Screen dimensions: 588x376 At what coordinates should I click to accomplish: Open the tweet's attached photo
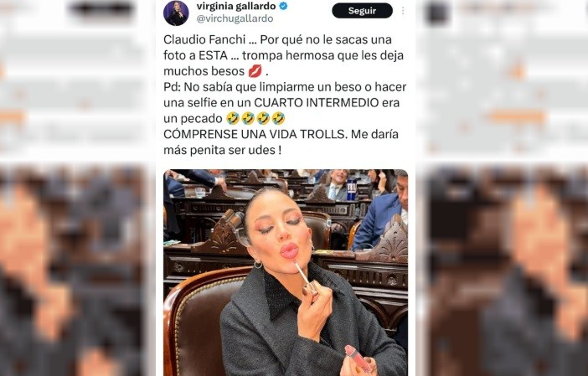(x=286, y=272)
